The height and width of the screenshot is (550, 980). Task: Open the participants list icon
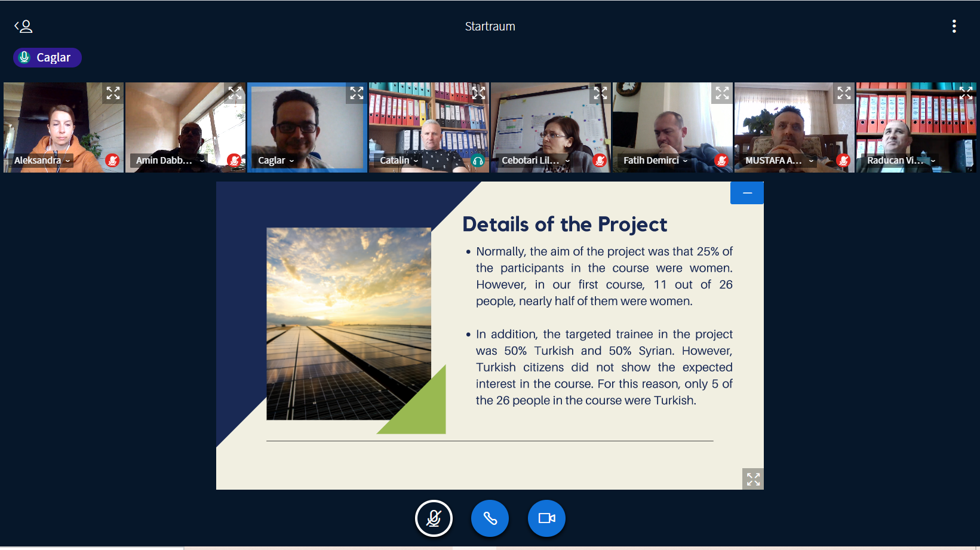point(23,26)
